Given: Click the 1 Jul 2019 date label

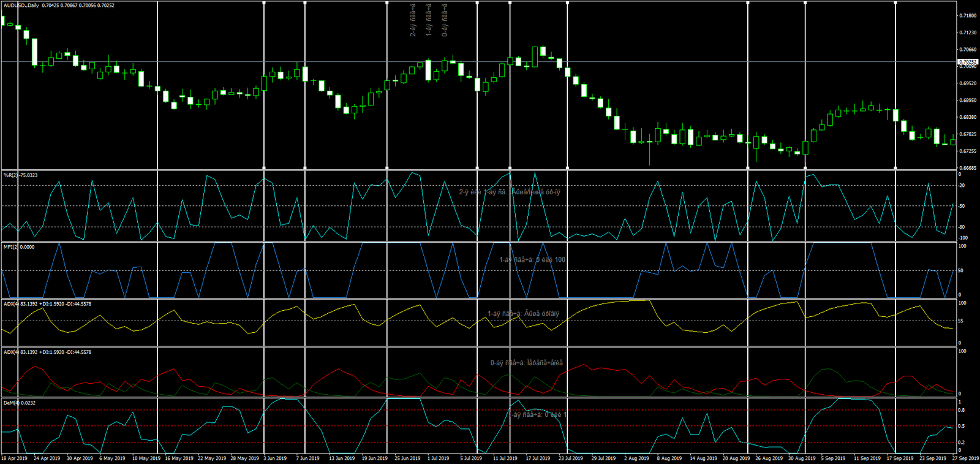Looking at the screenshot, I should click(438, 458).
